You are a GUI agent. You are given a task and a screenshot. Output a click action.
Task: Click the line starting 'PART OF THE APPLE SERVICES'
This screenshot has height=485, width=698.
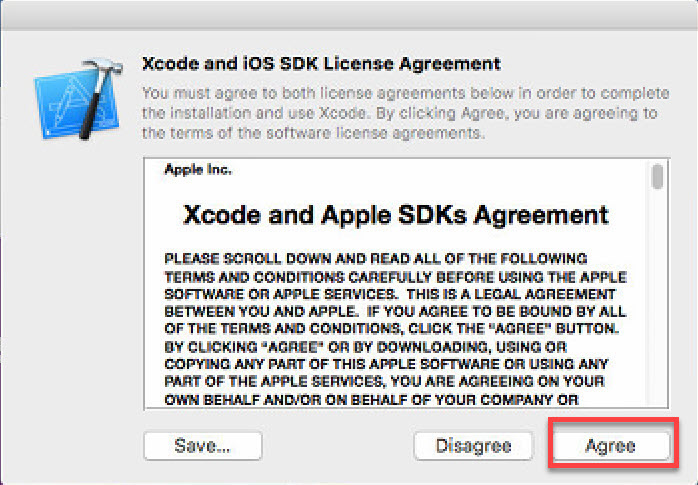(x=384, y=381)
